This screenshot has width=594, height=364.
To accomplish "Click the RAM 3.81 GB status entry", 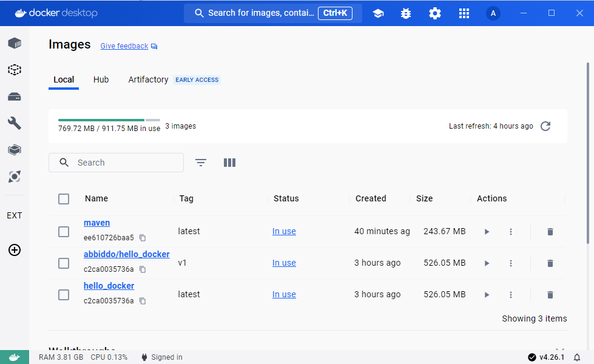I will point(61,357).
